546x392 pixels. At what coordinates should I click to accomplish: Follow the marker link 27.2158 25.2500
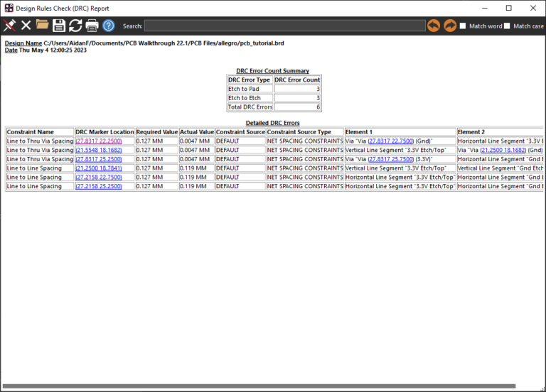pyautogui.click(x=99, y=187)
